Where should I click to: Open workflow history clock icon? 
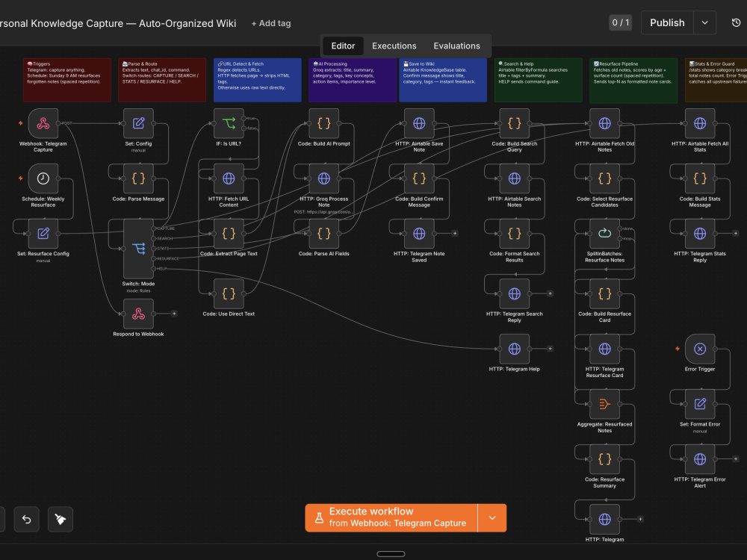click(x=736, y=22)
